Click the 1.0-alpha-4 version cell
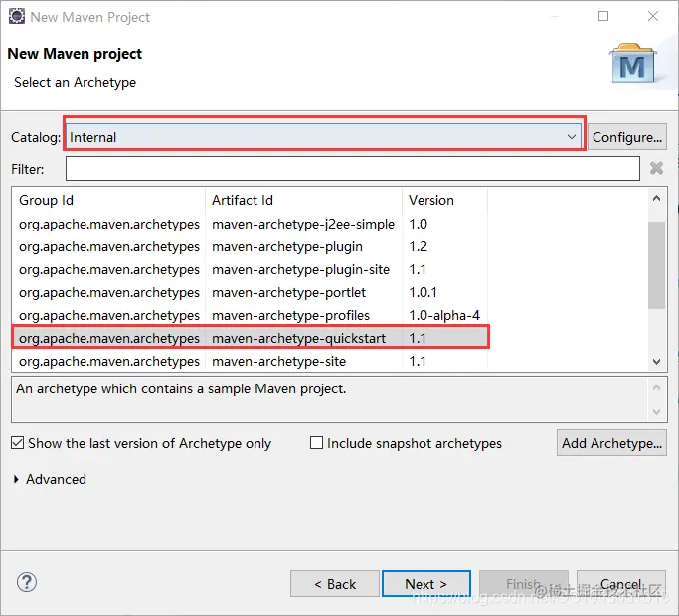The image size is (679, 616). [x=444, y=316]
